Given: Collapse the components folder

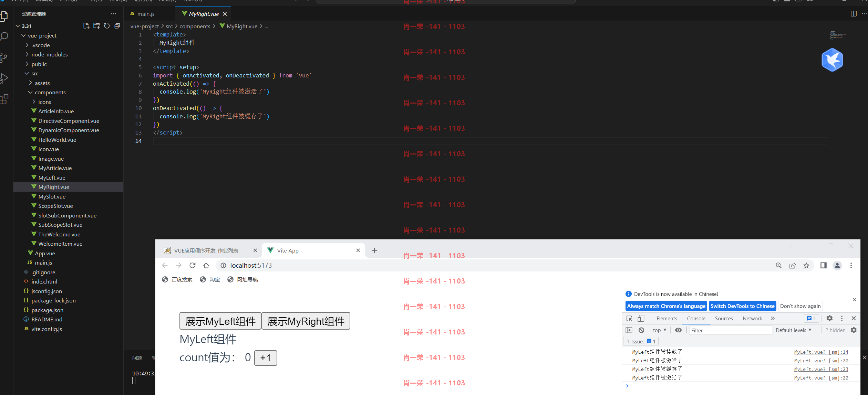Looking at the screenshot, I should tap(30, 92).
